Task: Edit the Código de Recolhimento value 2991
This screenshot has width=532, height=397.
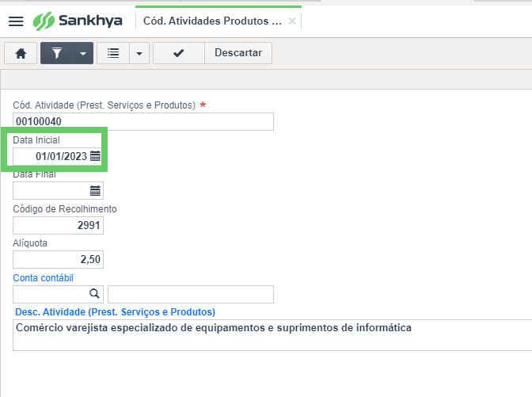Action: [58, 226]
